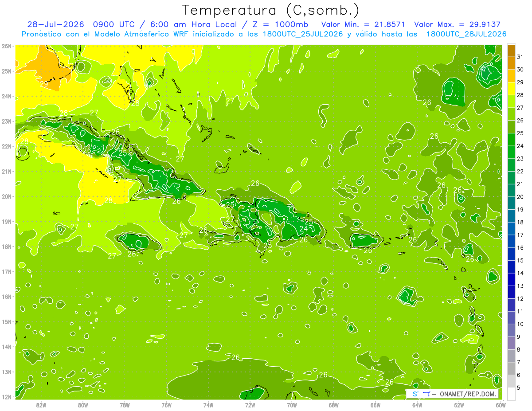Viewport: 532px width, 411px height.
Task: Click 'Valor Max. = 29.9137' value
Action: click(x=458, y=24)
